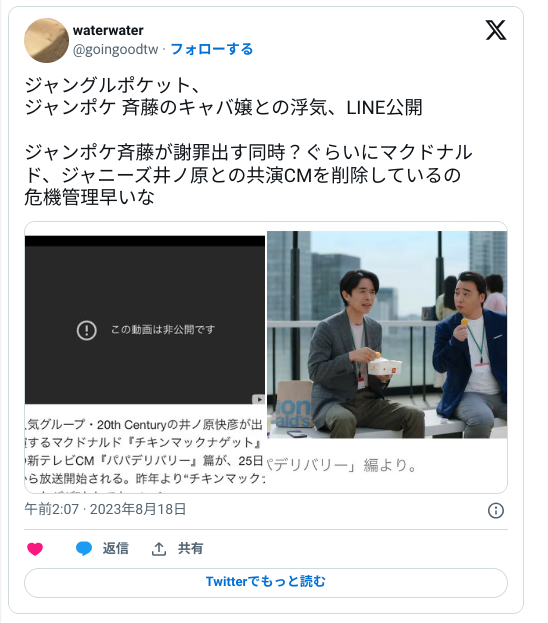Open the tweet info circle icon
This screenshot has height=623, width=548.
(496, 510)
